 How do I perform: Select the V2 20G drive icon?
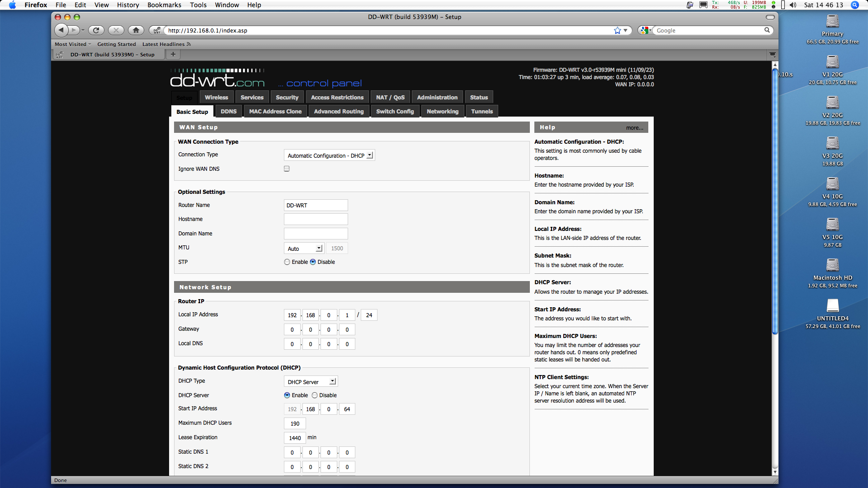832,103
